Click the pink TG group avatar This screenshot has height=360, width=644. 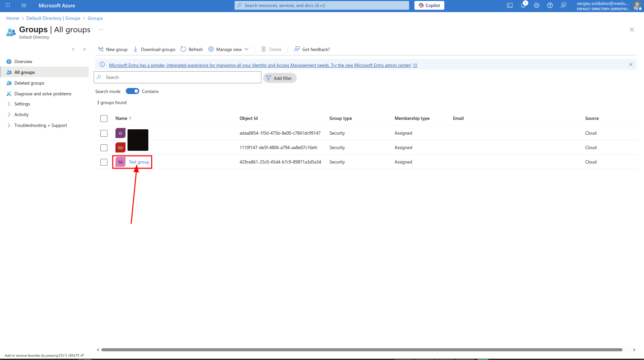click(x=120, y=162)
